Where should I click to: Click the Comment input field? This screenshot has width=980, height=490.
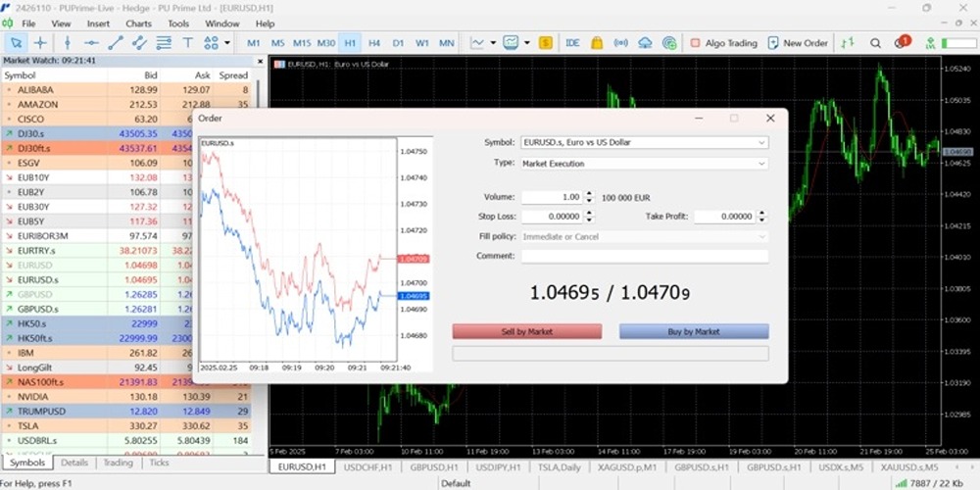click(645, 256)
